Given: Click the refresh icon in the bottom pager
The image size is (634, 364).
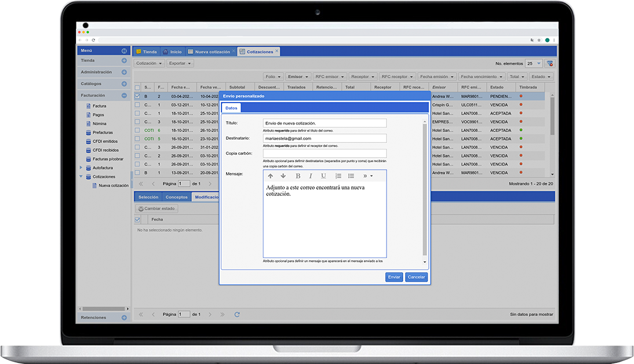Looking at the screenshot, I should coord(237,314).
